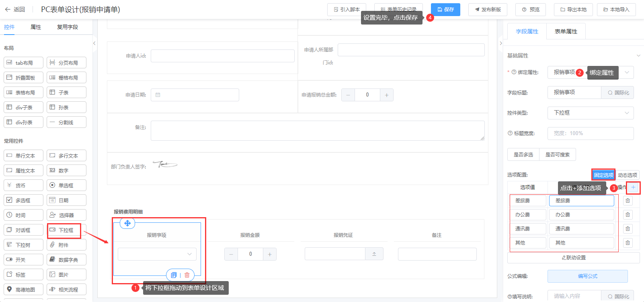The image size is (644, 302).
Task: Add the div子表 control
Action: pyautogui.click(x=23, y=107)
